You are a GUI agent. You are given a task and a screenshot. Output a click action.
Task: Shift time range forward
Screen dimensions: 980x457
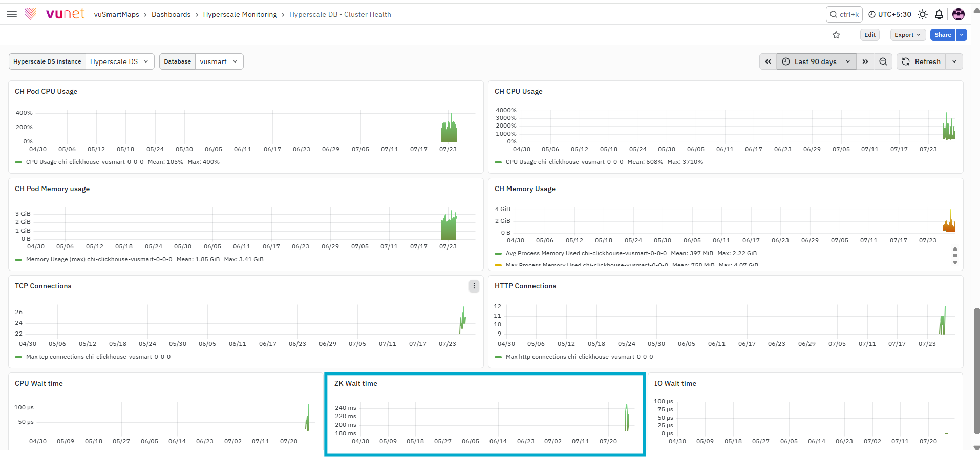(865, 61)
